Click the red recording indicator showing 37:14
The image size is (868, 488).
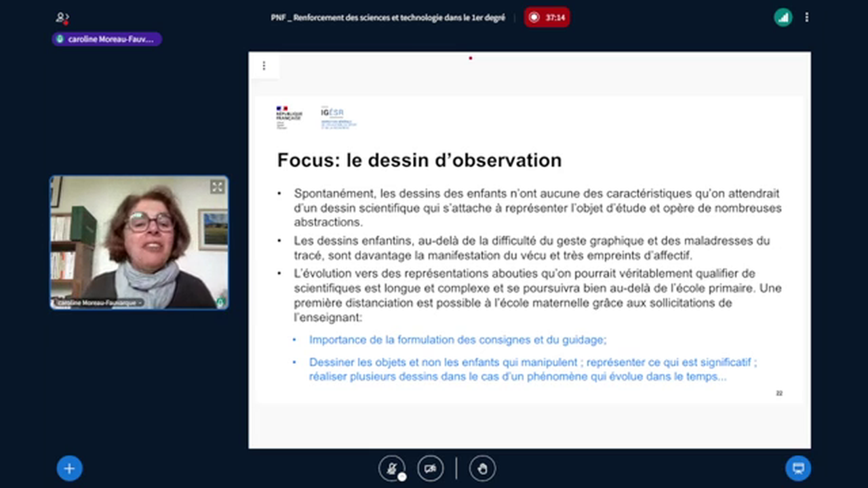click(x=547, y=18)
